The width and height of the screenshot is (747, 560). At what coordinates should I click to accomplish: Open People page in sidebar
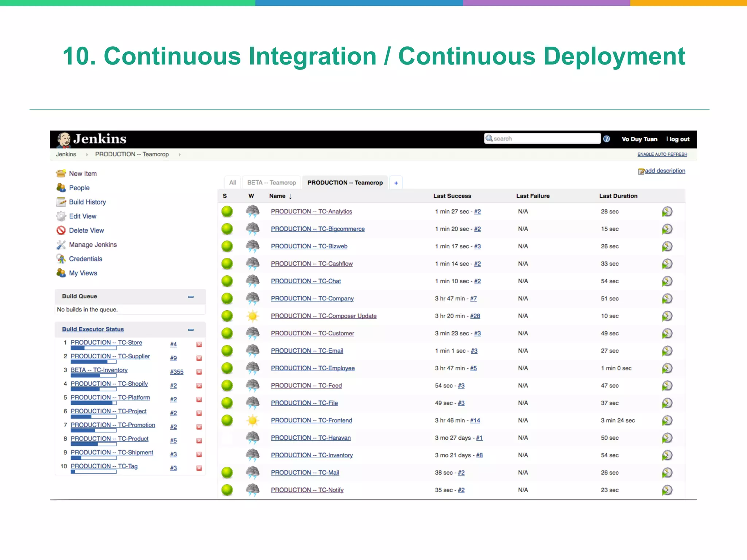(x=79, y=188)
